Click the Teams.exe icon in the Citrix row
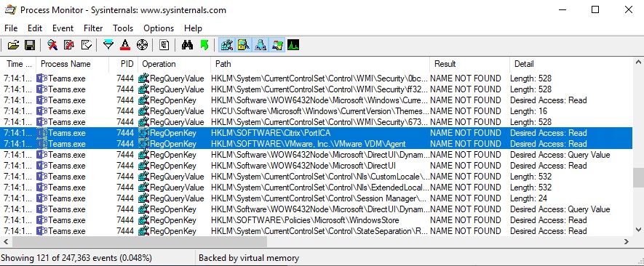 [x=42, y=133]
